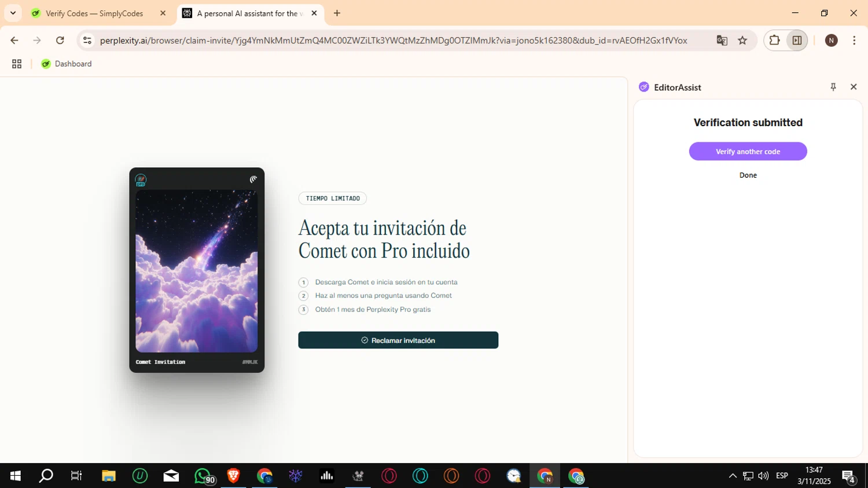868x488 pixels.
Task: Open the Mail app on taskbar
Action: click(x=171, y=476)
